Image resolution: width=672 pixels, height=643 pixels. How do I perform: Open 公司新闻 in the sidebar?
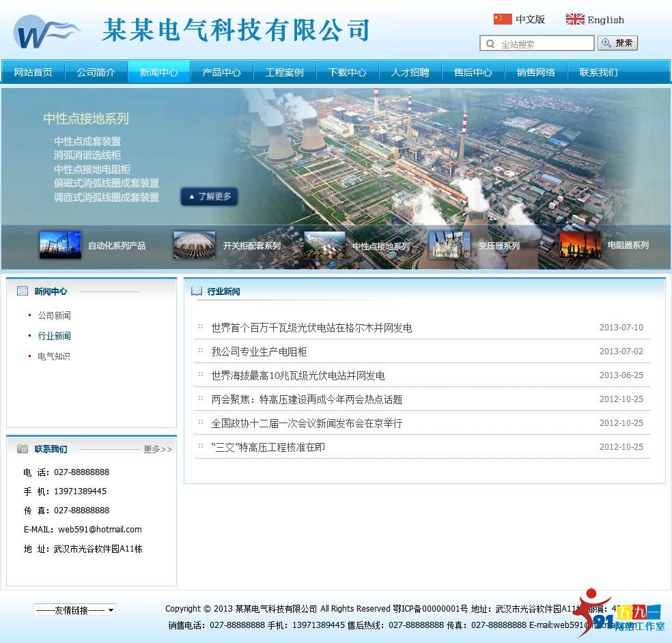(x=54, y=315)
